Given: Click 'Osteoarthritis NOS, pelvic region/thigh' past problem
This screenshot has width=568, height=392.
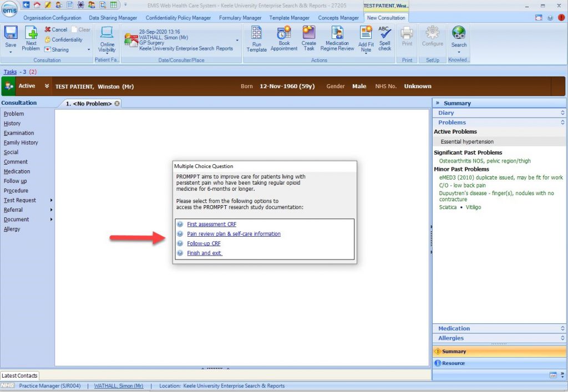Looking at the screenshot, I should click(x=485, y=161).
